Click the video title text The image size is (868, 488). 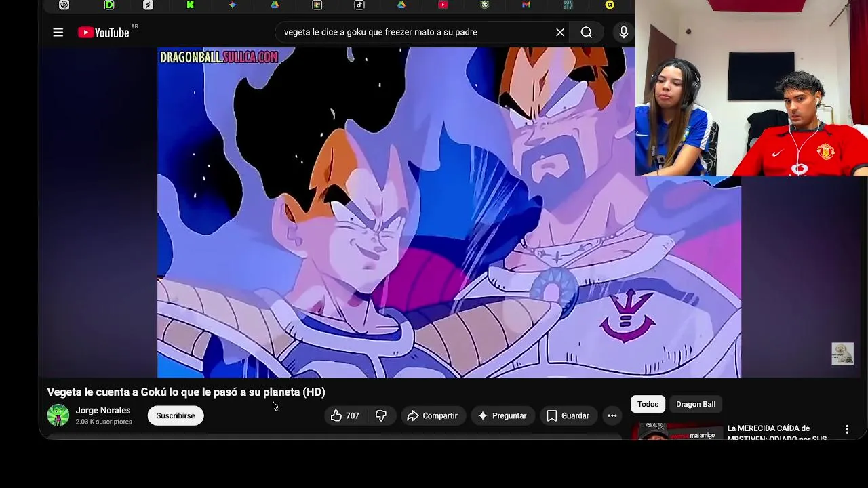coord(186,392)
